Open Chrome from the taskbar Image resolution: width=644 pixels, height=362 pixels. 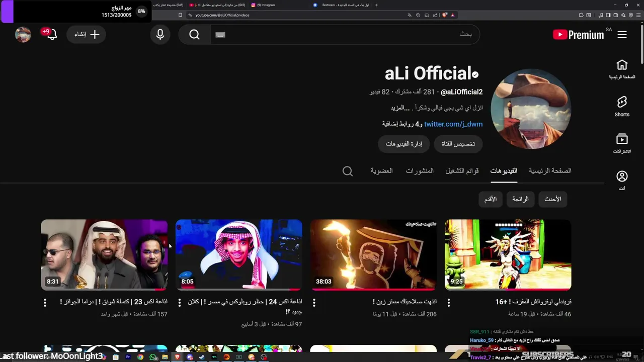(x=140, y=357)
